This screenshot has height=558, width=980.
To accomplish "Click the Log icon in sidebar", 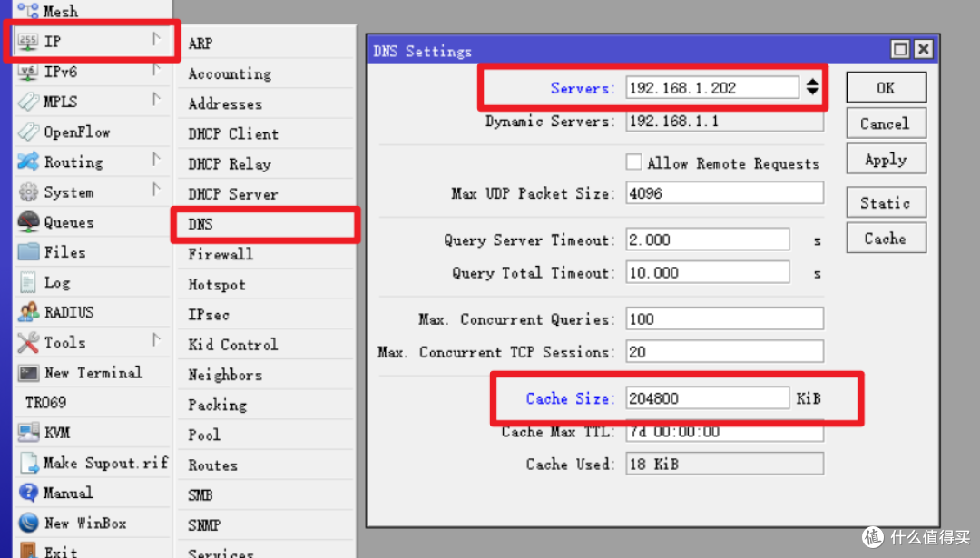I will tap(28, 282).
